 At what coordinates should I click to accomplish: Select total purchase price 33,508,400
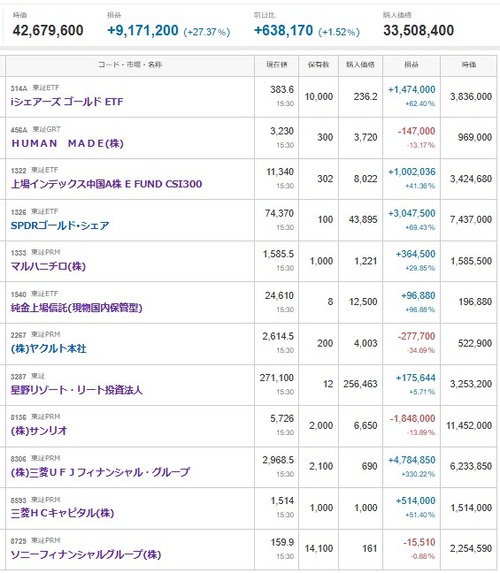pyautogui.click(x=419, y=30)
